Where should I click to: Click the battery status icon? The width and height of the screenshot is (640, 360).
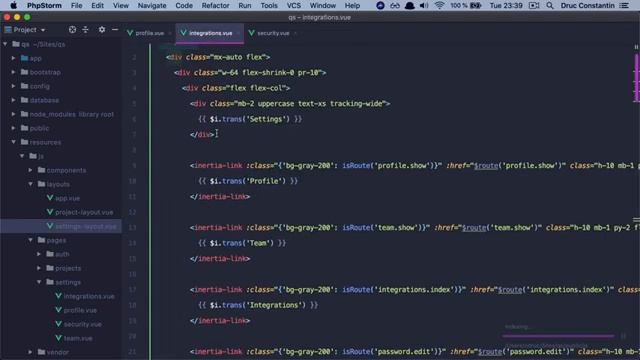[x=476, y=5]
